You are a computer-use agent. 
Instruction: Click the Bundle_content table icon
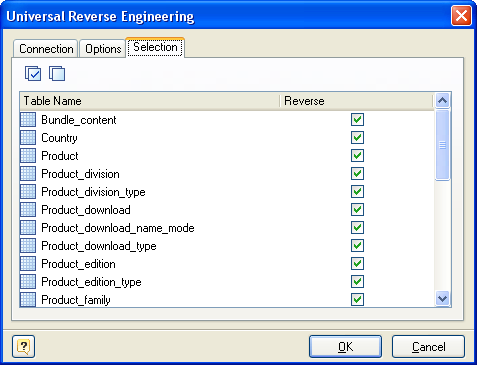(x=28, y=120)
